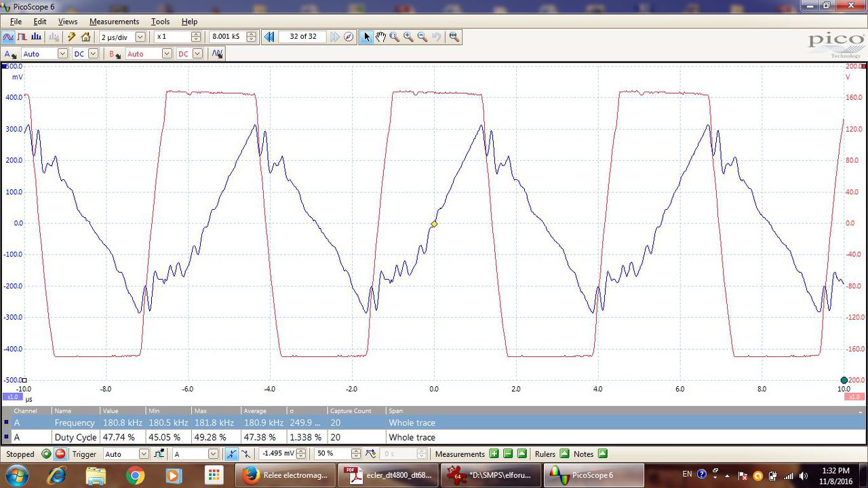Toggle rising edge trigger button
868x488 pixels.
pos(232,454)
